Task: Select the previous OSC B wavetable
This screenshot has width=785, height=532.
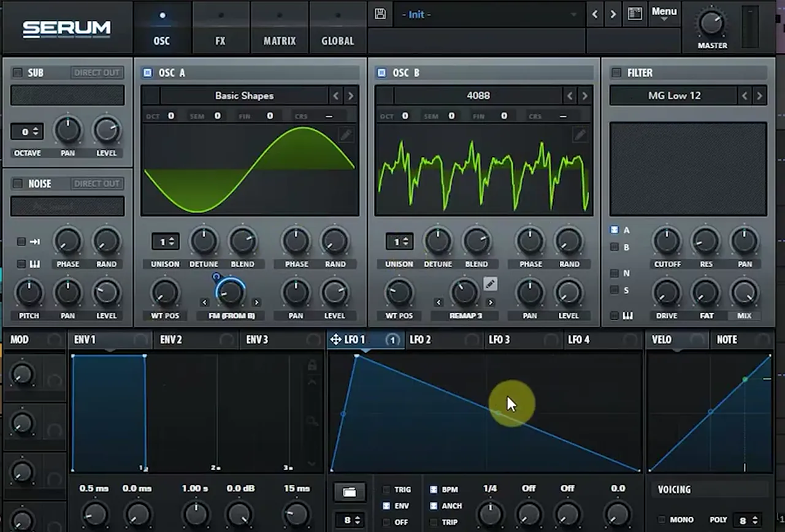Action: tap(570, 96)
